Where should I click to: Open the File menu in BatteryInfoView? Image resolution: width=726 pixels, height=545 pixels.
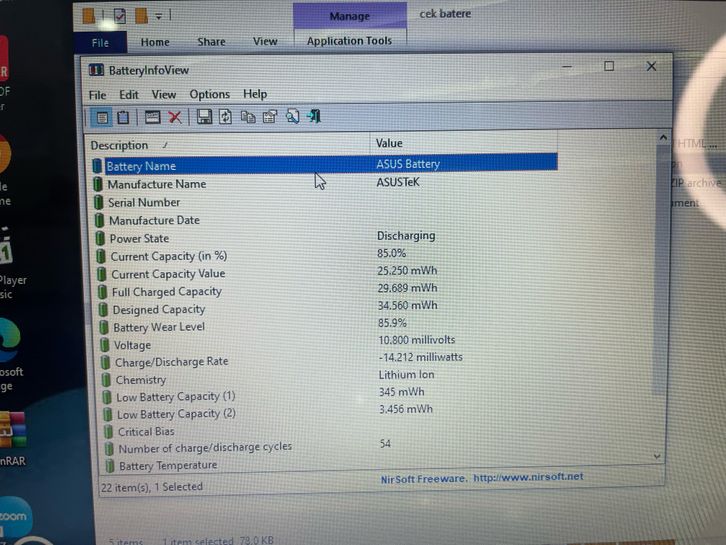point(97,95)
